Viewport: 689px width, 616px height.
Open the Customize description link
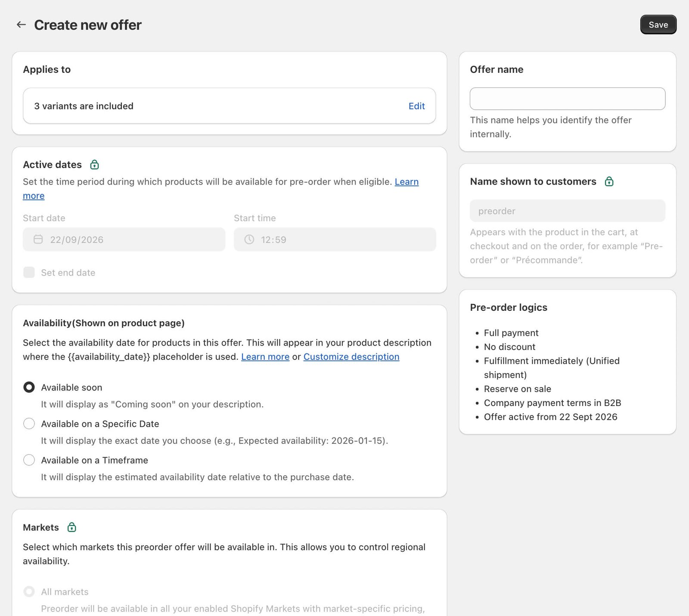tap(351, 356)
